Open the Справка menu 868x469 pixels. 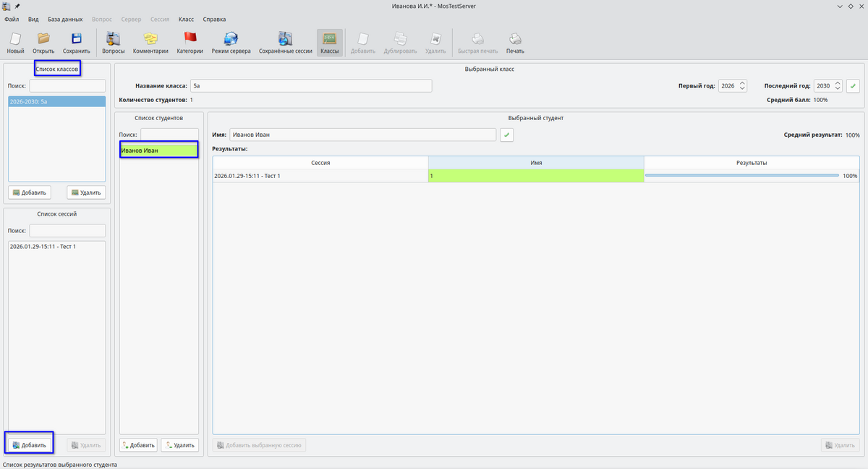click(214, 20)
